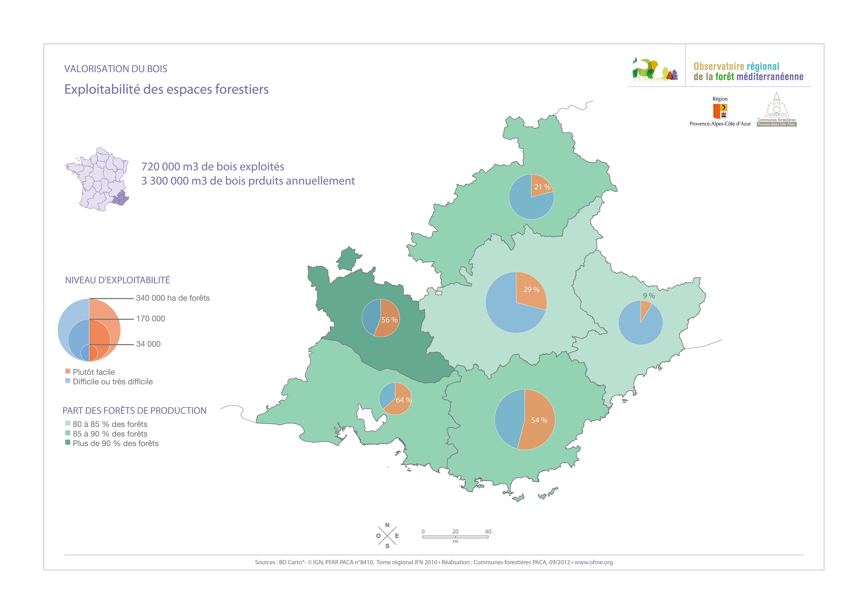Viewport: 868px width, 614px height.
Task: Click the pie chart labeled 54 %
Action: pyautogui.click(x=525, y=420)
